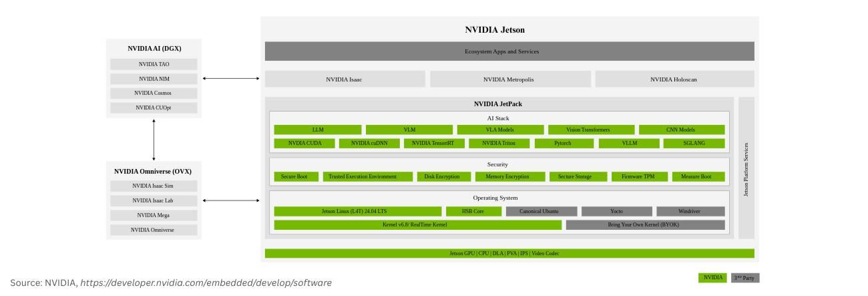Screen dimensions: 868x296
Task: Select the NVIDIA Holoscan block
Action: pyautogui.click(x=674, y=80)
